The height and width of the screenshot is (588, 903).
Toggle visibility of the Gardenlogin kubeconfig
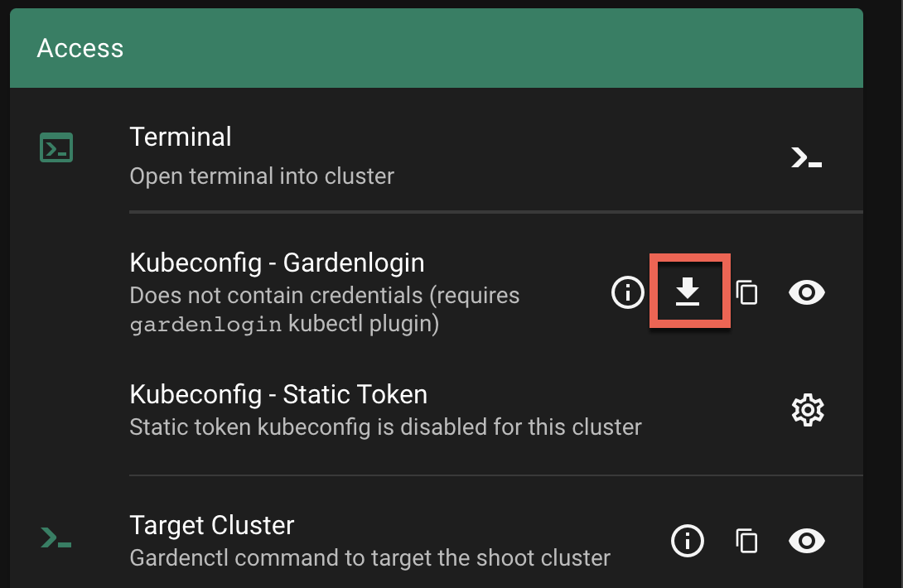[806, 292]
